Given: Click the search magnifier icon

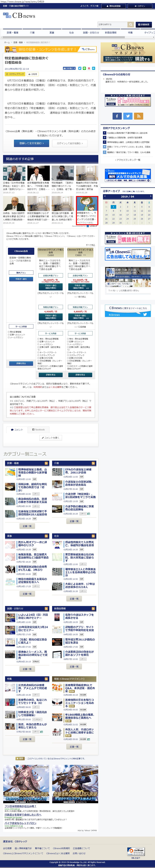Looking at the screenshot, I should click(130, 25).
